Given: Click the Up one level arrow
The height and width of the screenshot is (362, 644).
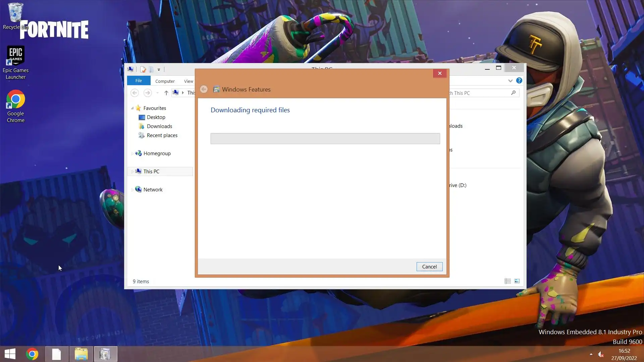Looking at the screenshot, I should pyautogui.click(x=166, y=93).
